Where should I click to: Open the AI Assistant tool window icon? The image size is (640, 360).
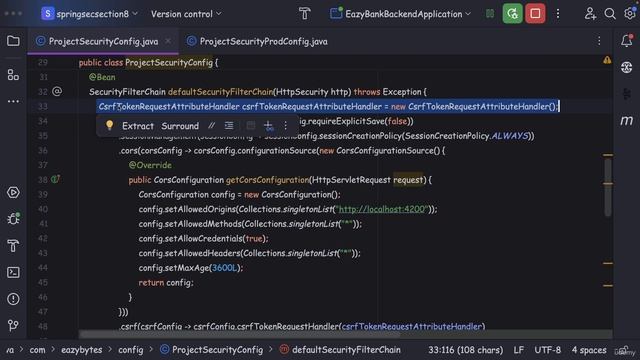coord(627,67)
